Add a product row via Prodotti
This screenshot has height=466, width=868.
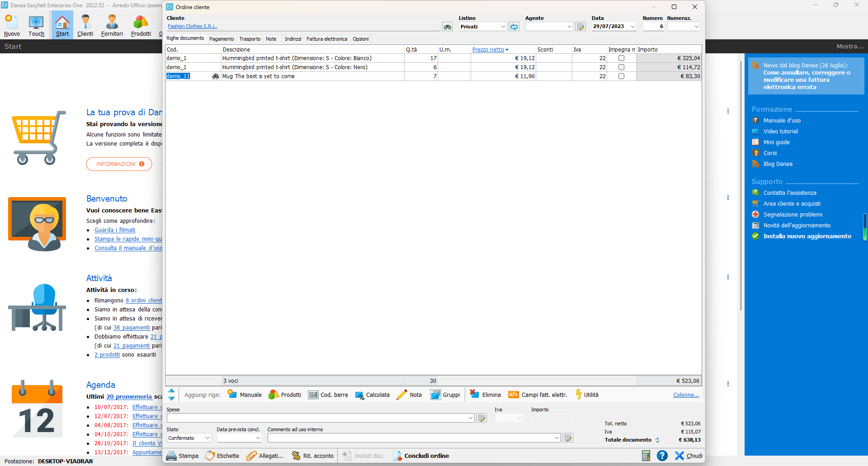pos(285,395)
